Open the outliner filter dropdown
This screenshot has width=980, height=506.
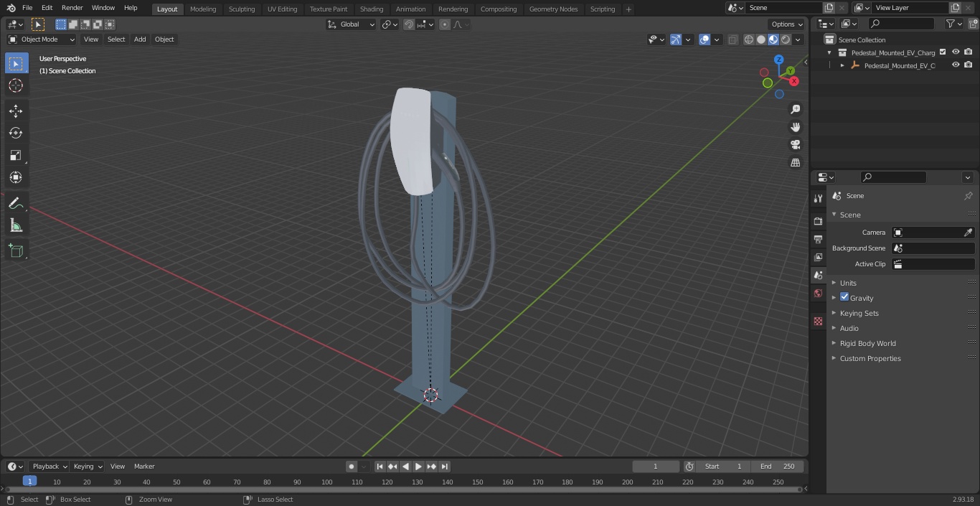pos(953,24)
